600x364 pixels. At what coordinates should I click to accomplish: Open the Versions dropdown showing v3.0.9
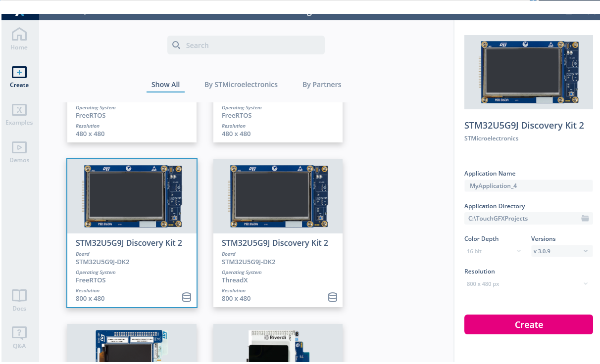(561, 251)
